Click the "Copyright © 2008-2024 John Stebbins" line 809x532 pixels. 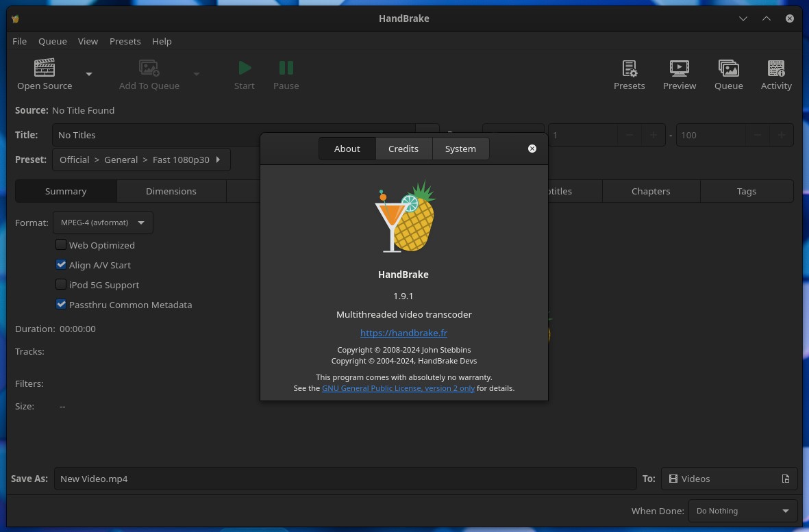[x=404, y=350]
